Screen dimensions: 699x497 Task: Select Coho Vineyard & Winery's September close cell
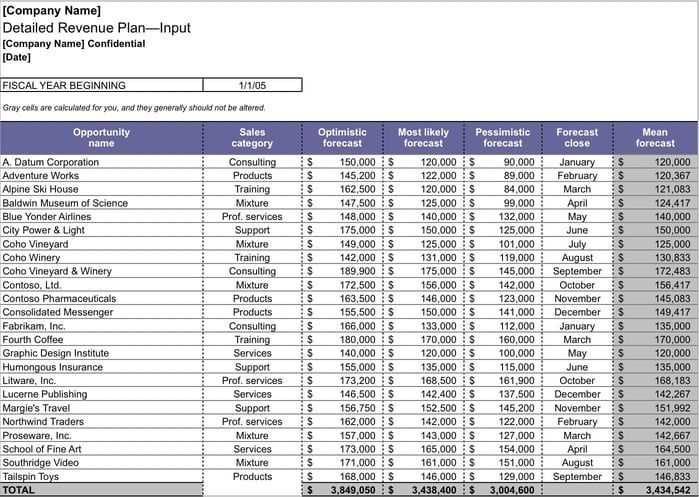coord(577,271)
